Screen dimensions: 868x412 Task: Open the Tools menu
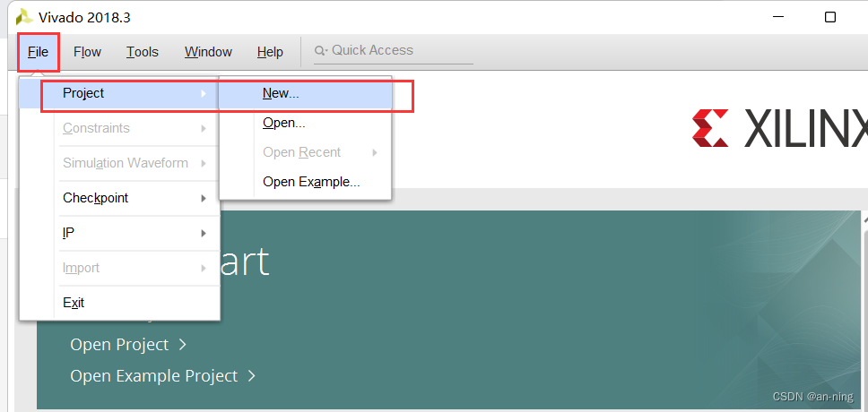click(x=143, y=52)
